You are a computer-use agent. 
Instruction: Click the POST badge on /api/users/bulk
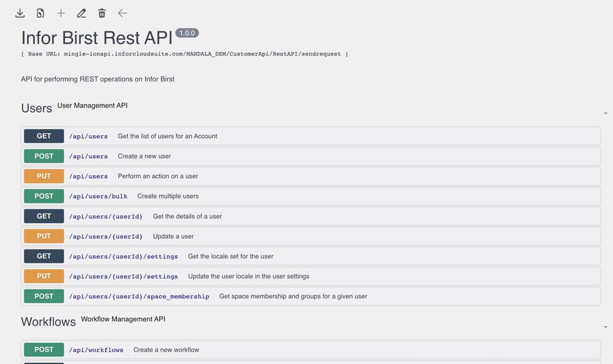(43, 196)
